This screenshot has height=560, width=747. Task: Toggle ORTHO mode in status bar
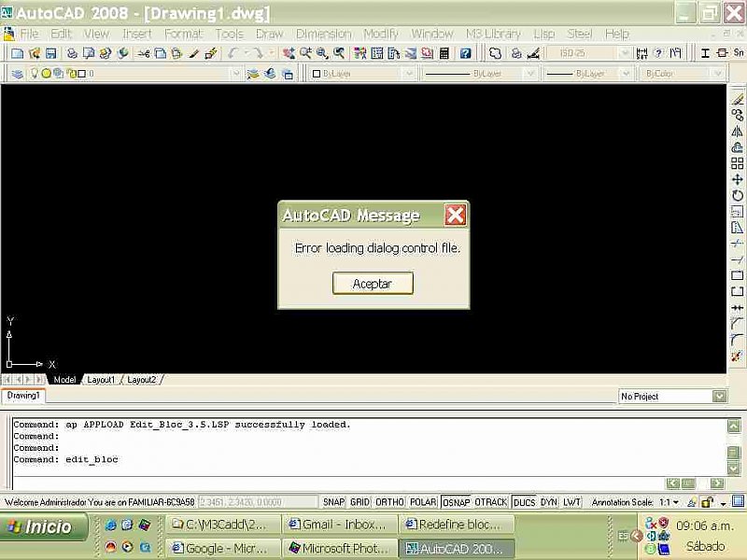click(389, 502)
